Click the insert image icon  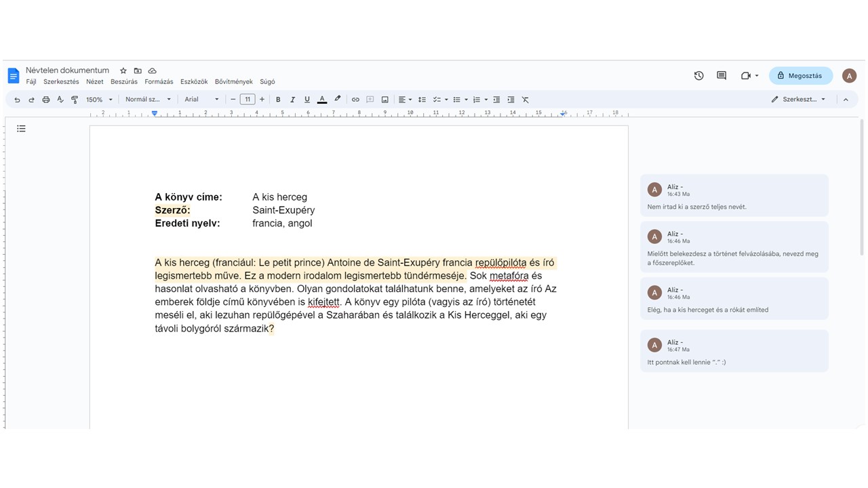click(384, 100)
